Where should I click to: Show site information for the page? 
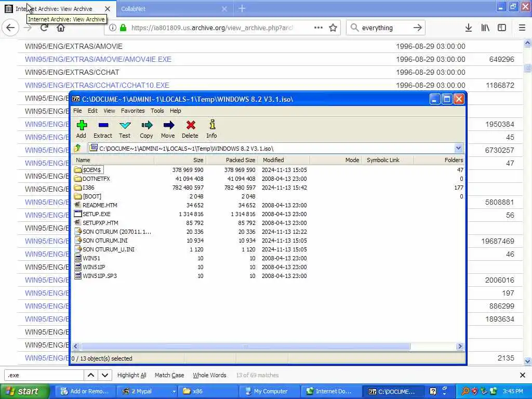(x=113, y=28)
